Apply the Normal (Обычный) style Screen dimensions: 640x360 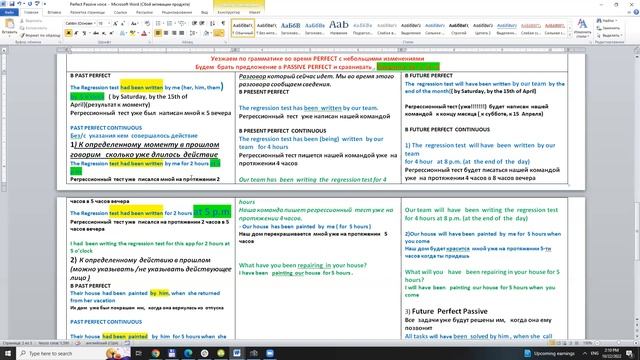point(243,28)
